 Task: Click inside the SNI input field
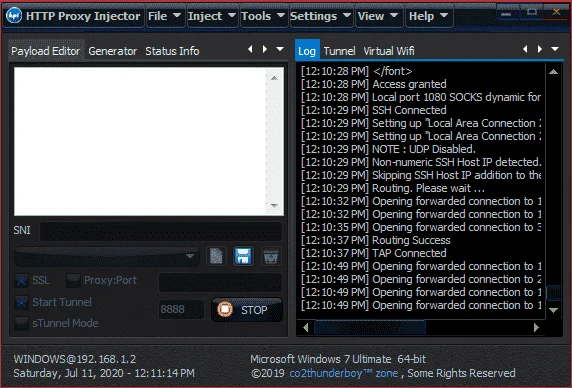click(x=161, y=231)
